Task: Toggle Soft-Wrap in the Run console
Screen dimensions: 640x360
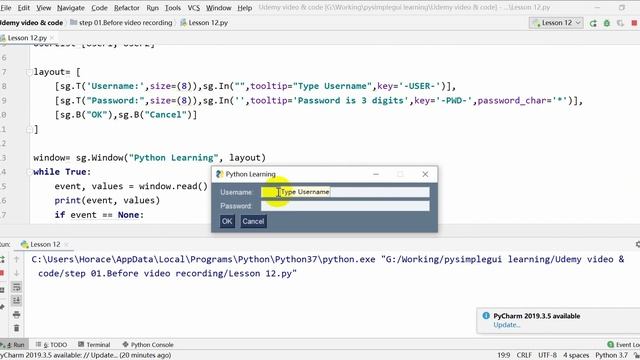Action: (x=16, y=287)
